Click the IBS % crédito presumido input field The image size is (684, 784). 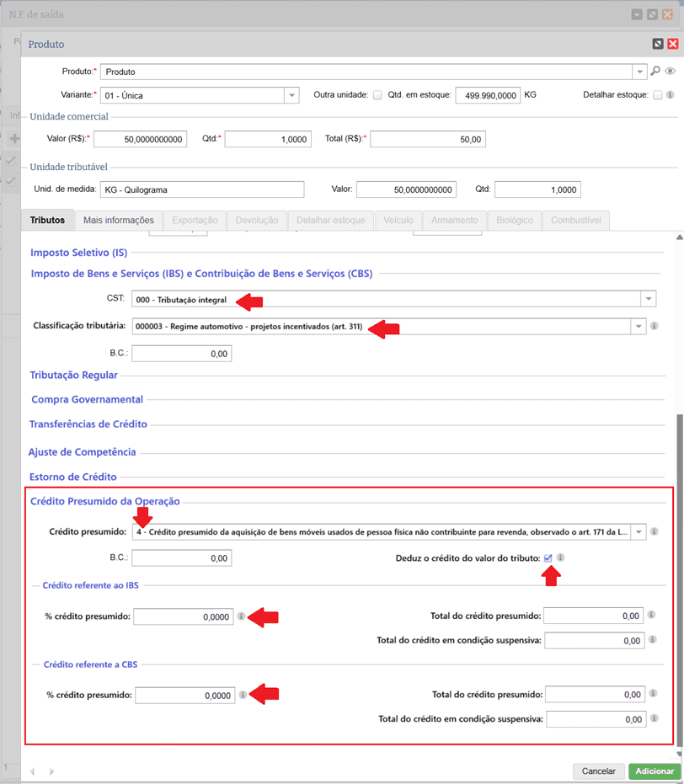(183, 617)
